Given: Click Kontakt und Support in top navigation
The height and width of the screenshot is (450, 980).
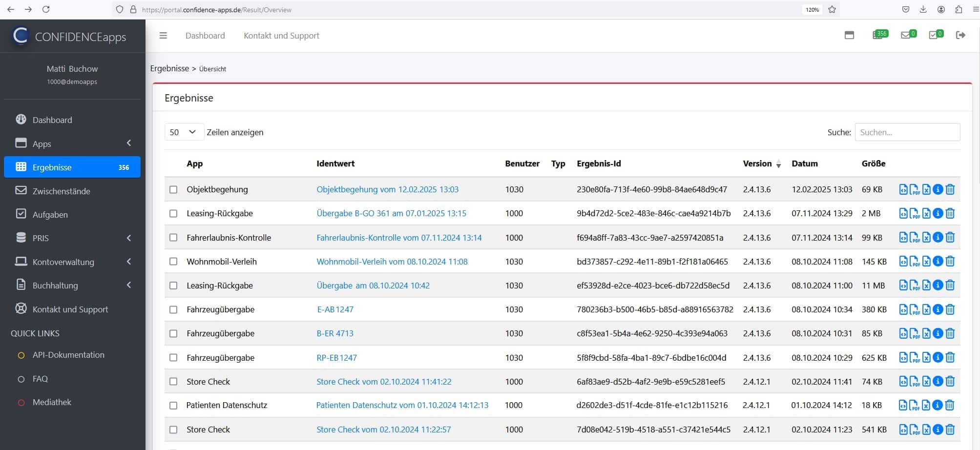Looking at the screenshot, I should coord(281,36).
